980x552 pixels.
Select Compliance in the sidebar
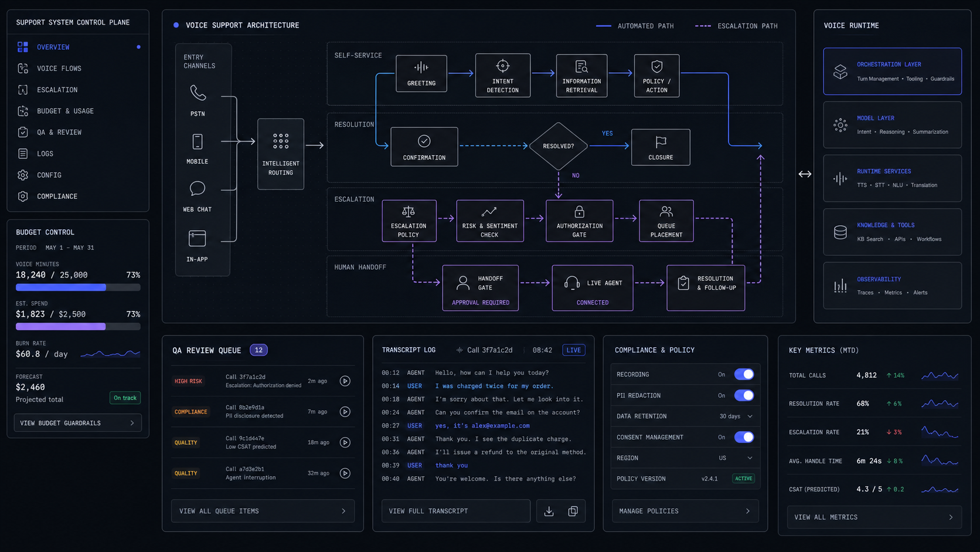pos(78,197)
